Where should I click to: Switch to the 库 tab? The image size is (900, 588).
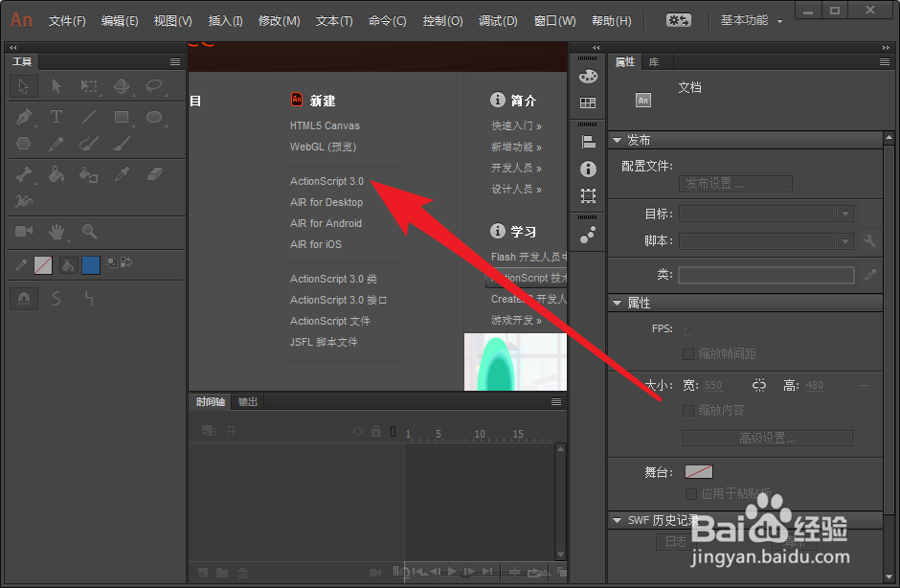[x=654, y=62]
